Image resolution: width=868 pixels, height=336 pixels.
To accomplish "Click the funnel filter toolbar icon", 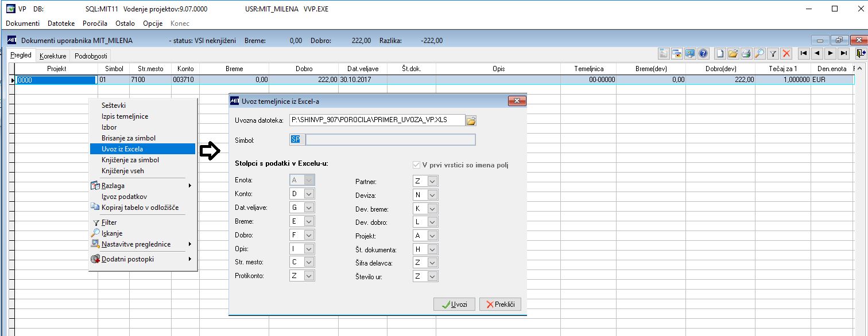I will click(x=773, y=53).
